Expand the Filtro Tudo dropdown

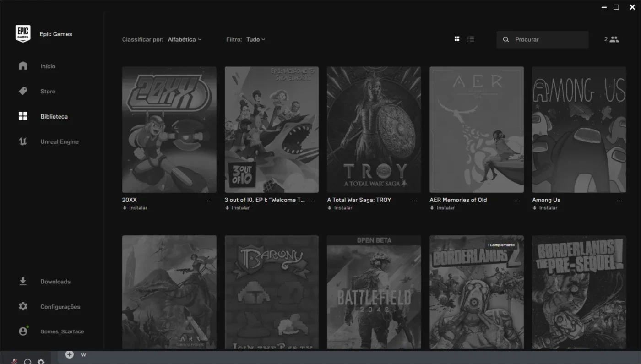(255, 39)
